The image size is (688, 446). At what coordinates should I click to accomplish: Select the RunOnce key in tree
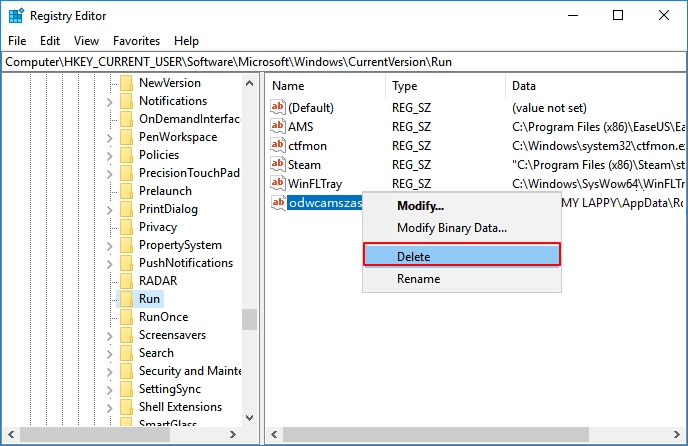pyautogui.click(x=163, y=317)
